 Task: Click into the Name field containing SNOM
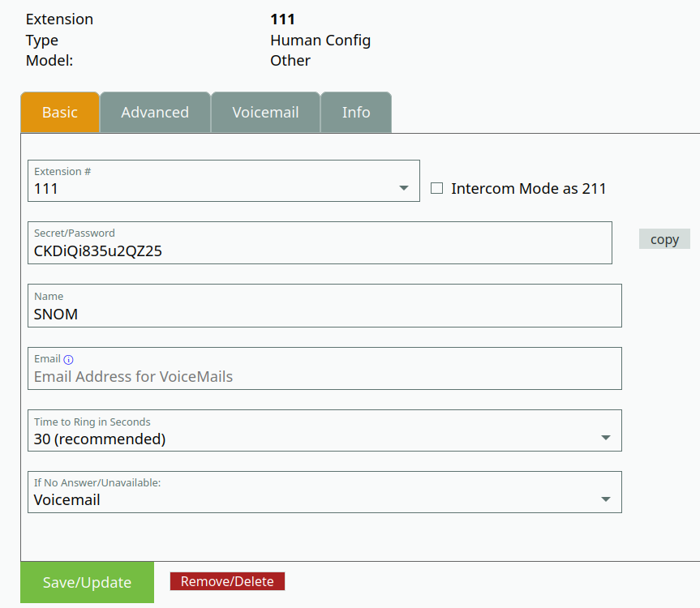(324, 313)
